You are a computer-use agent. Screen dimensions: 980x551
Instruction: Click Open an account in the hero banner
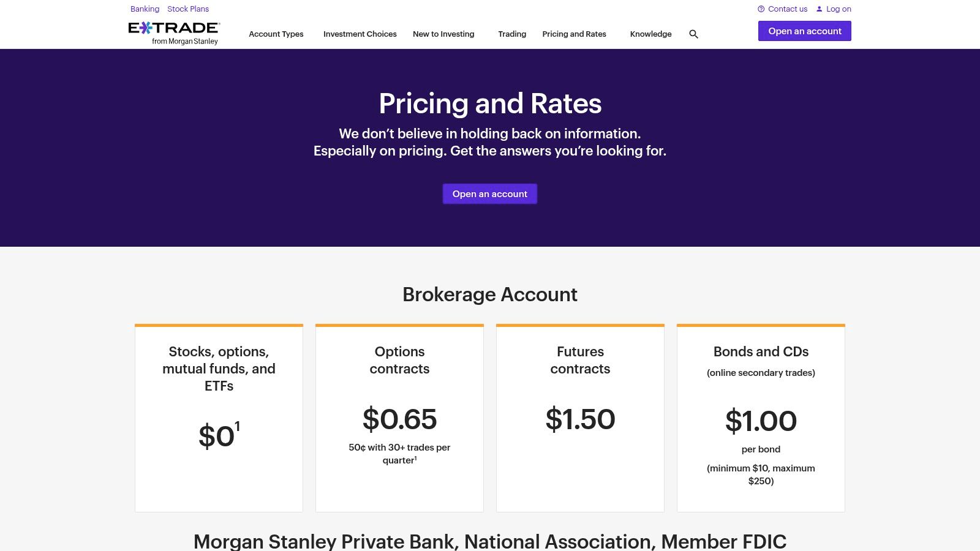click(x=489, y=193)
